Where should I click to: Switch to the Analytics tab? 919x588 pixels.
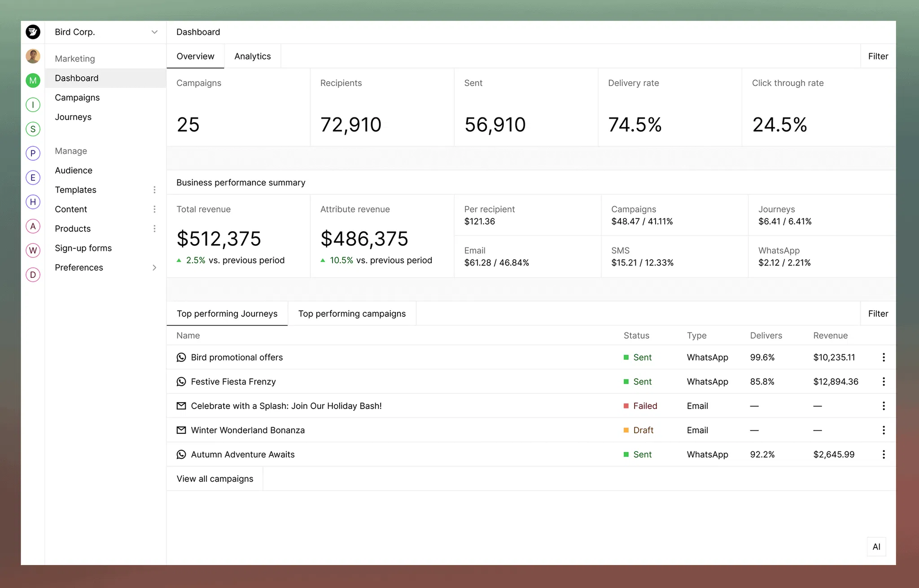click(252, 56)
